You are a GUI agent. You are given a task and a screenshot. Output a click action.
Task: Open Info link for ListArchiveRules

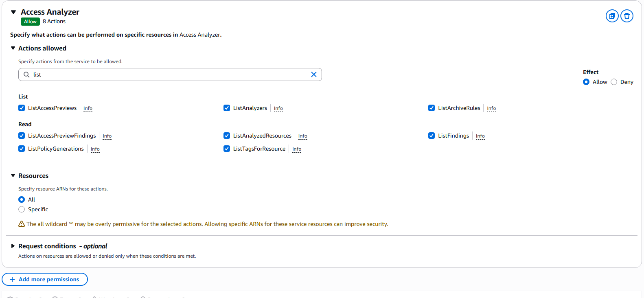pos(491,108)
